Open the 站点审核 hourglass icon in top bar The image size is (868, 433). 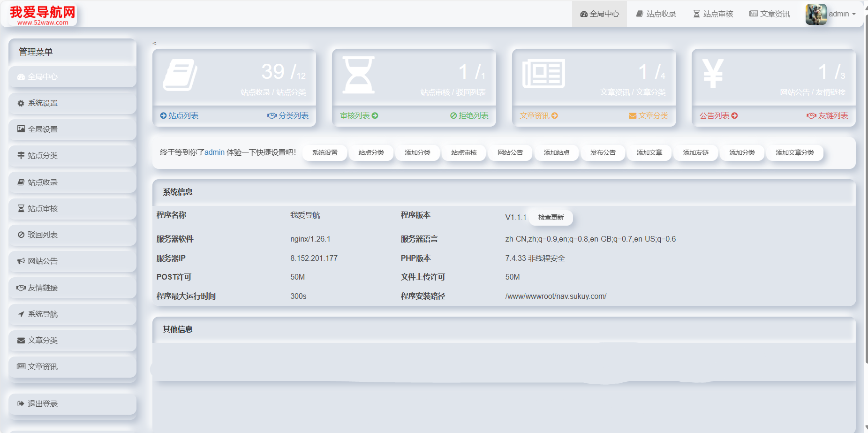click(697, 14)
